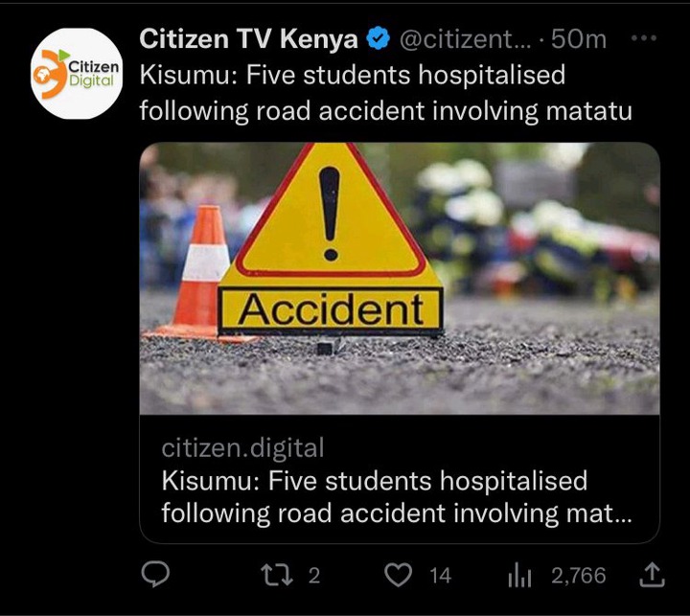The width and height of the screenshot is (690, 616).
Task: Click the 2,766 views count
Action: point(579,576)
